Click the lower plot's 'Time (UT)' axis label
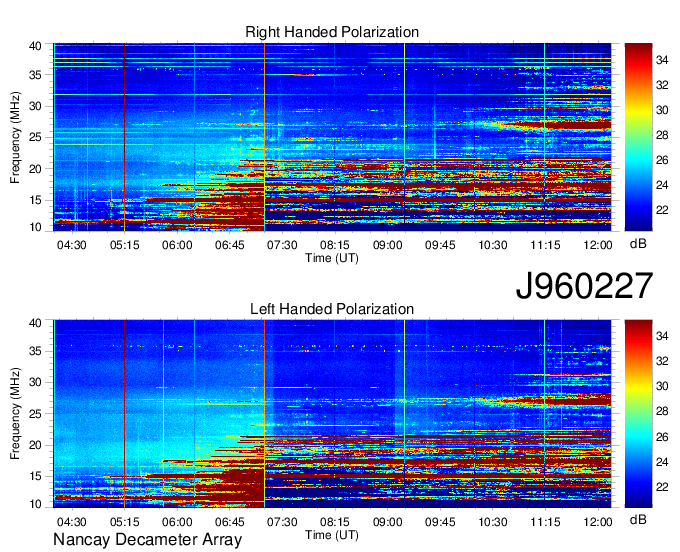Viewport: 680px width, 552px height. coord(332,535)
